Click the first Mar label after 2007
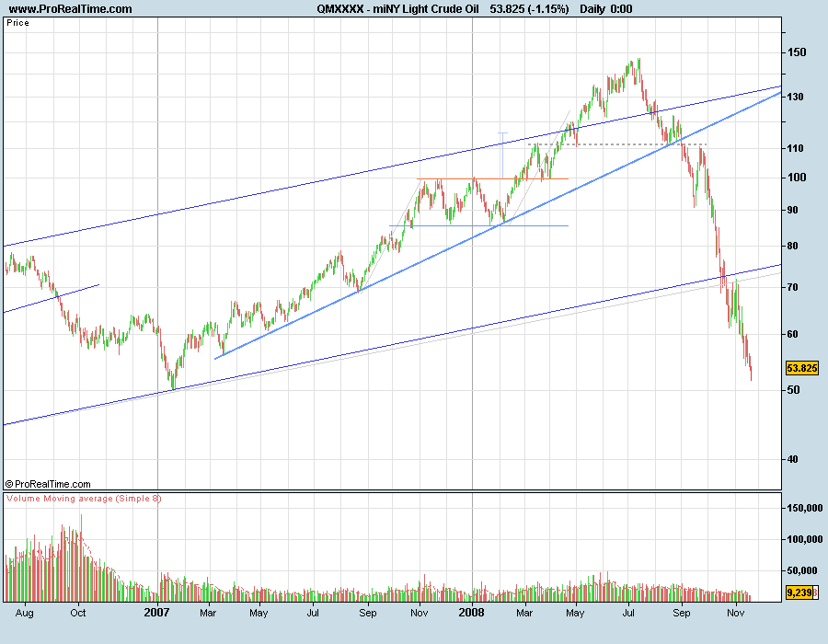828x644 pixels. 208,613
